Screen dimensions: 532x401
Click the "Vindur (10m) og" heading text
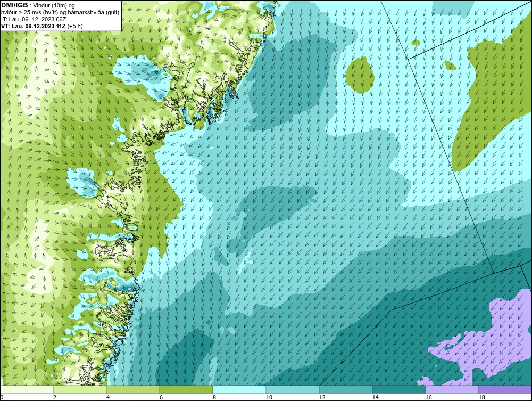tap(55, 5)
